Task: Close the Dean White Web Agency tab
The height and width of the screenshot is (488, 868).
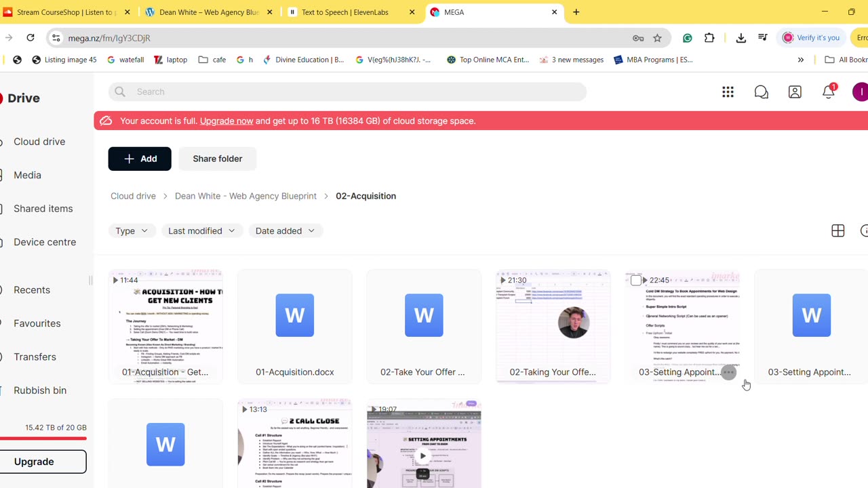Action: [269, 12]
